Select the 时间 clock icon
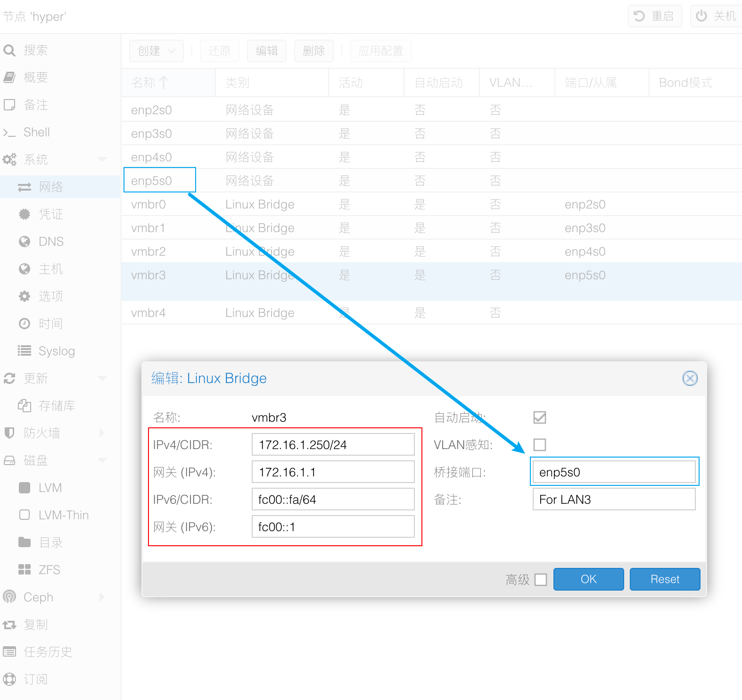The width and height of the screenshot is (742, 700). pos(25,324)
